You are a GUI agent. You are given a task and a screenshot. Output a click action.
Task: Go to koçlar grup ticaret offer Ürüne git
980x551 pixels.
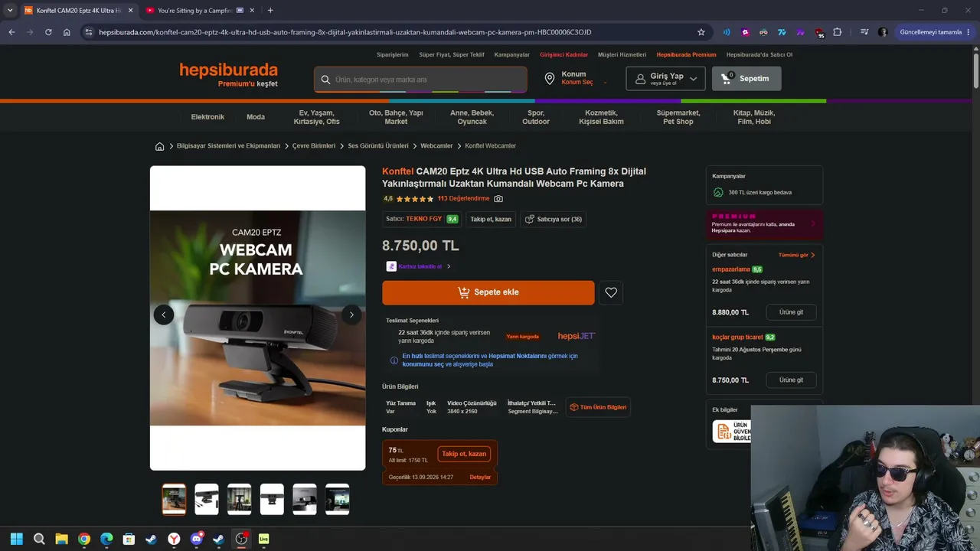click(x=791, y=380)
